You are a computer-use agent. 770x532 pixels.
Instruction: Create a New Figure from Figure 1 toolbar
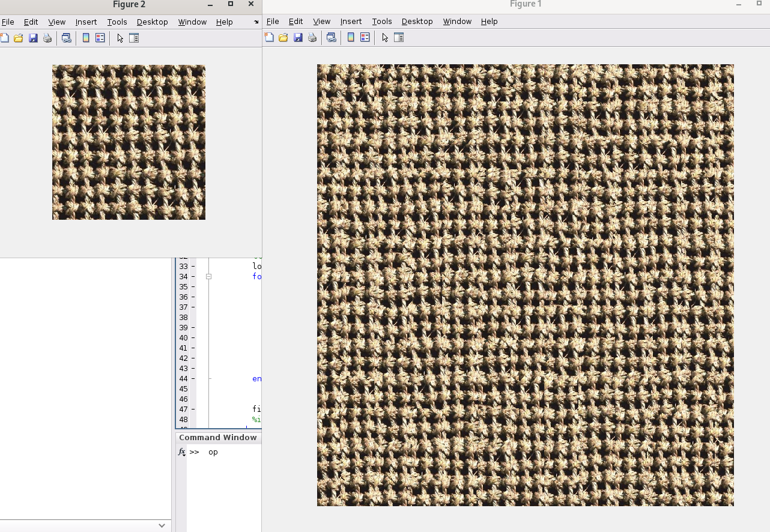click(x=269, y=37)
